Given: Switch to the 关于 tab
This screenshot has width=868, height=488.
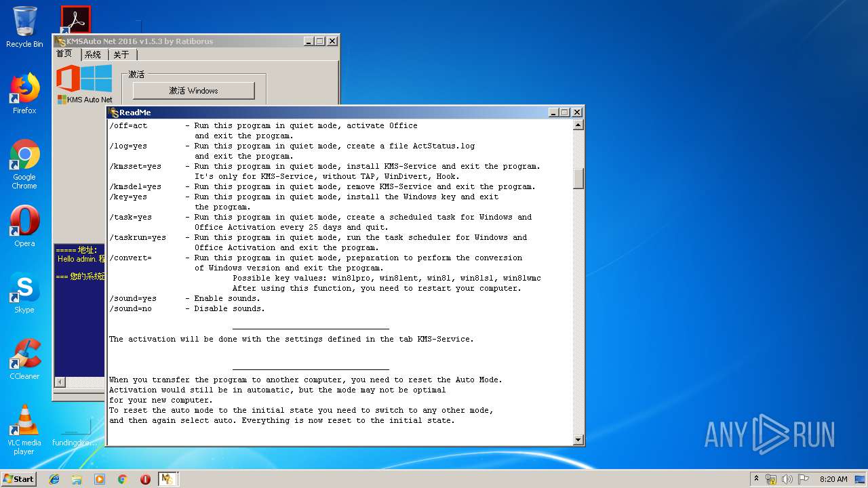Looking at the screenshot, I should (x=122, y=55).
